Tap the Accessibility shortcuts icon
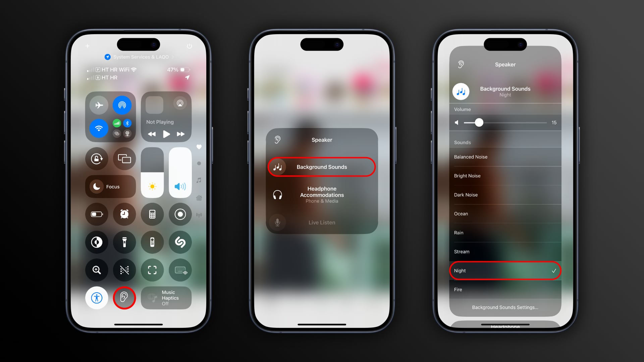The height and width of the screenshot is (362, 644). pos(96,297)
